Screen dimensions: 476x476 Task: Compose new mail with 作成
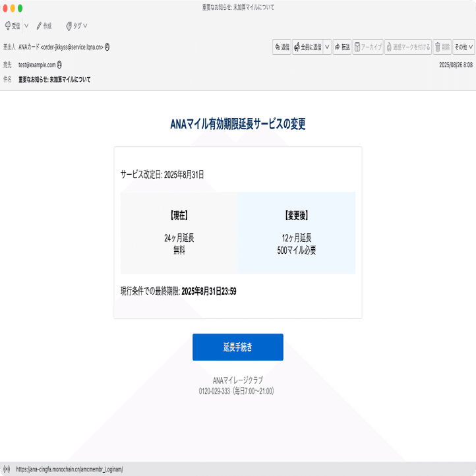point(44,26)
